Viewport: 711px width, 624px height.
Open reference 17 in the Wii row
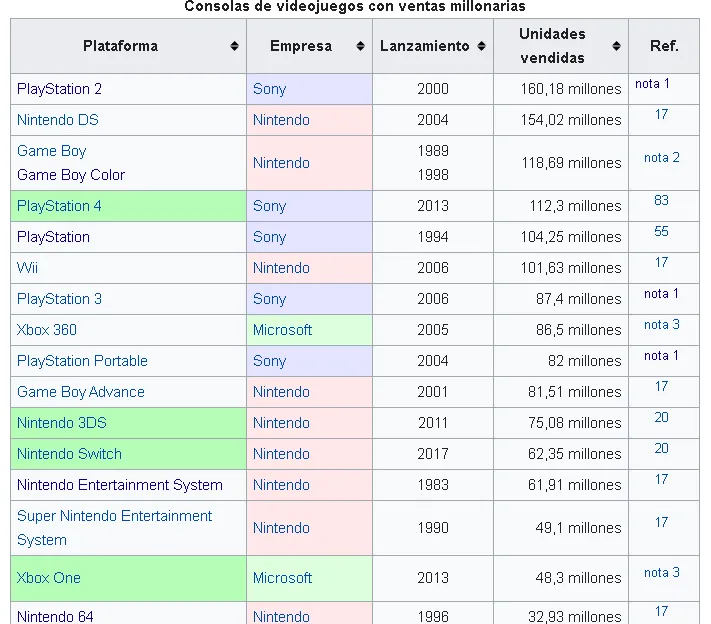pyautogui.click(x=661, y=262)
